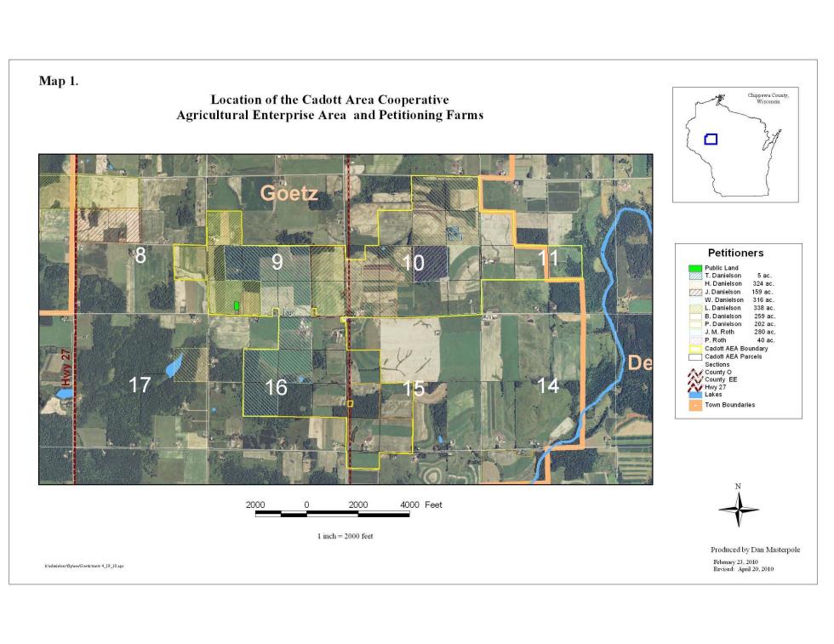
Task: Click the County EE road symbol
Action: pos(694,380)
